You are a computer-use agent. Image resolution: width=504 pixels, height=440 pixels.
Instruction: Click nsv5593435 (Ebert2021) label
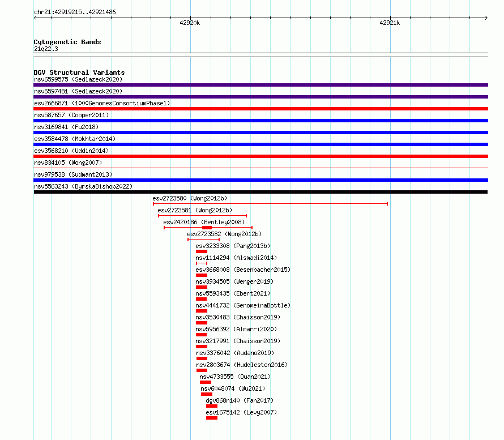(x=233, y=293)
